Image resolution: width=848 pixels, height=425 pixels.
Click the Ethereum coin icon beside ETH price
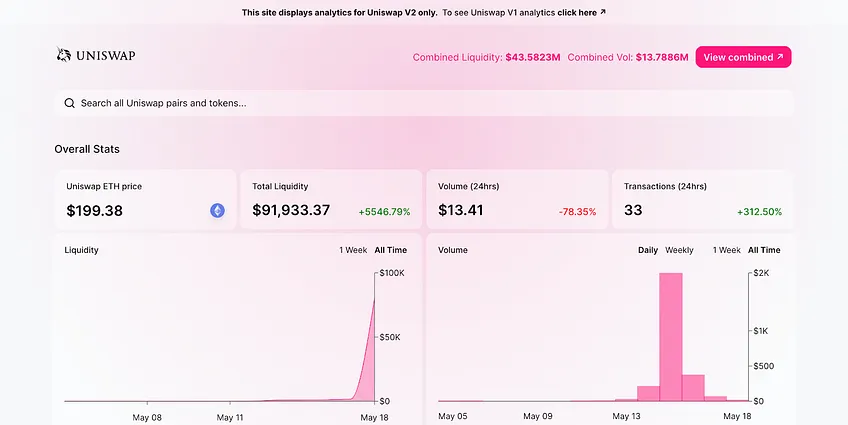pyautogui.click(x=217, y=210)
